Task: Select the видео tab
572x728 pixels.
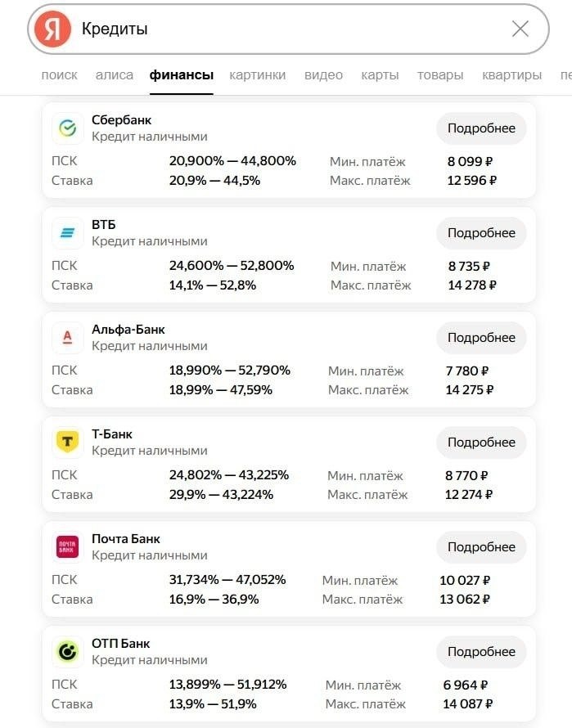Action: [x=323, y=75]
